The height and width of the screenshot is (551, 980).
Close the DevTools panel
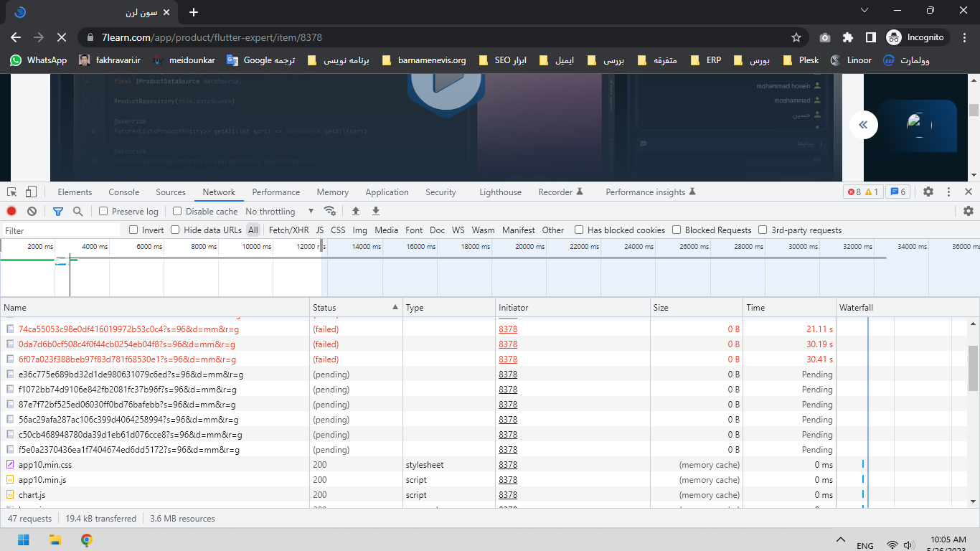click(x=969, y=192)
